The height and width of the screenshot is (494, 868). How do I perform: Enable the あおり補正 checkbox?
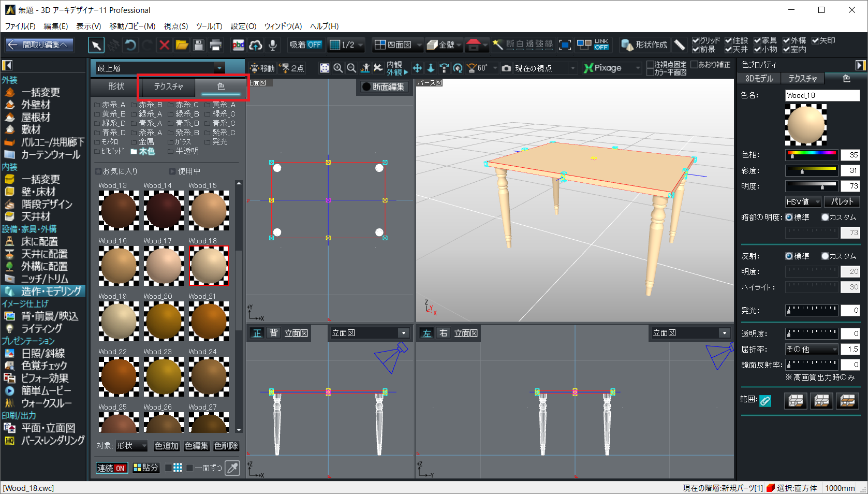695,65
